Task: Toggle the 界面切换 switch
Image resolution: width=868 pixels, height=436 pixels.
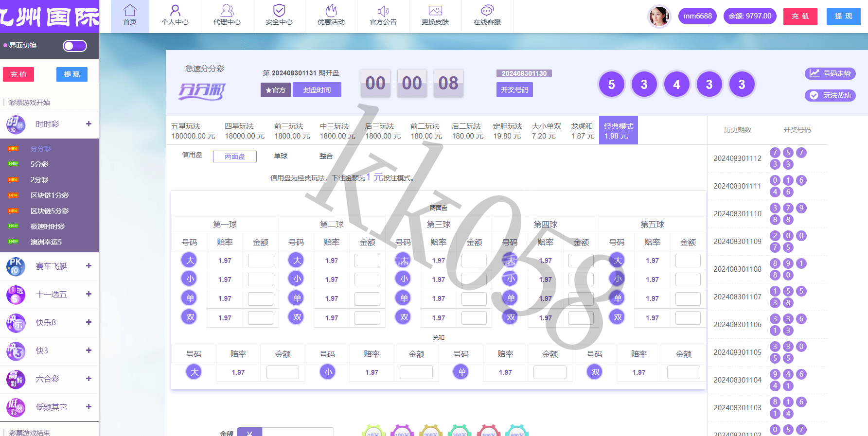Action: tap(75, 46)
